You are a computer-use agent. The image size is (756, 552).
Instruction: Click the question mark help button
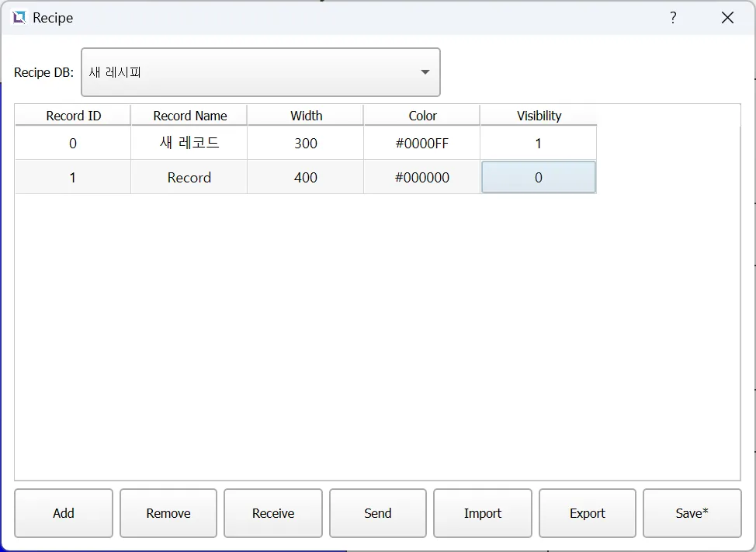coord(673,18)
